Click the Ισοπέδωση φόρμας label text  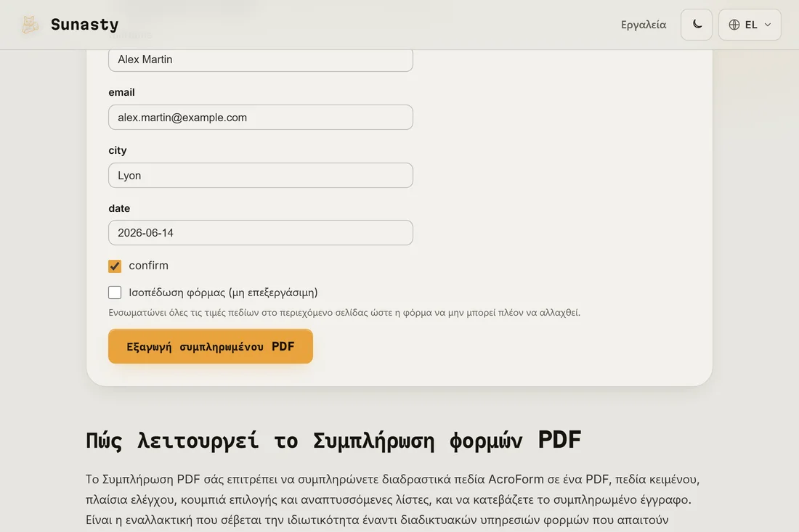click(223, 292)
